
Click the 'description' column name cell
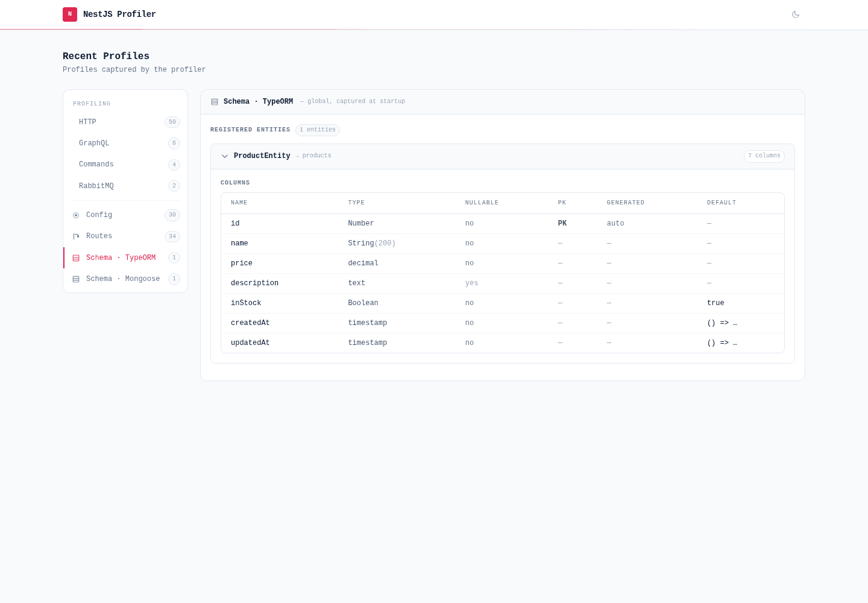click(254, 283)
